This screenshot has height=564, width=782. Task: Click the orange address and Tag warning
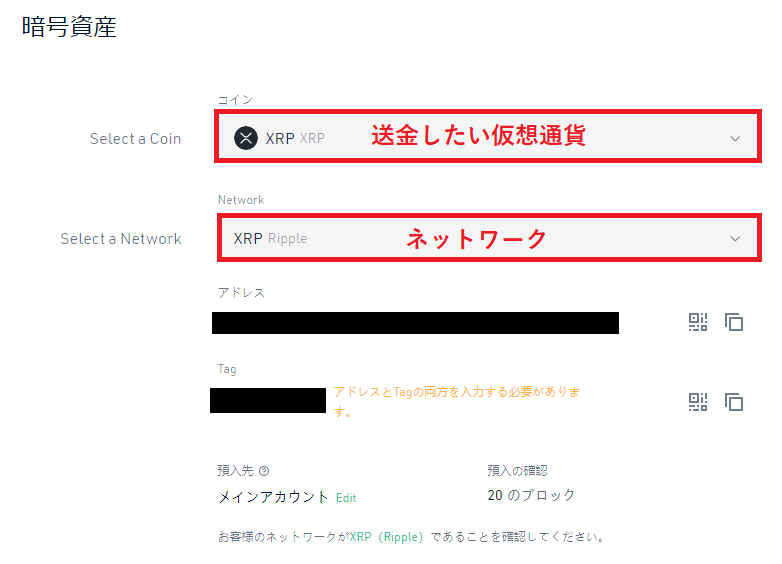(457, 401)
